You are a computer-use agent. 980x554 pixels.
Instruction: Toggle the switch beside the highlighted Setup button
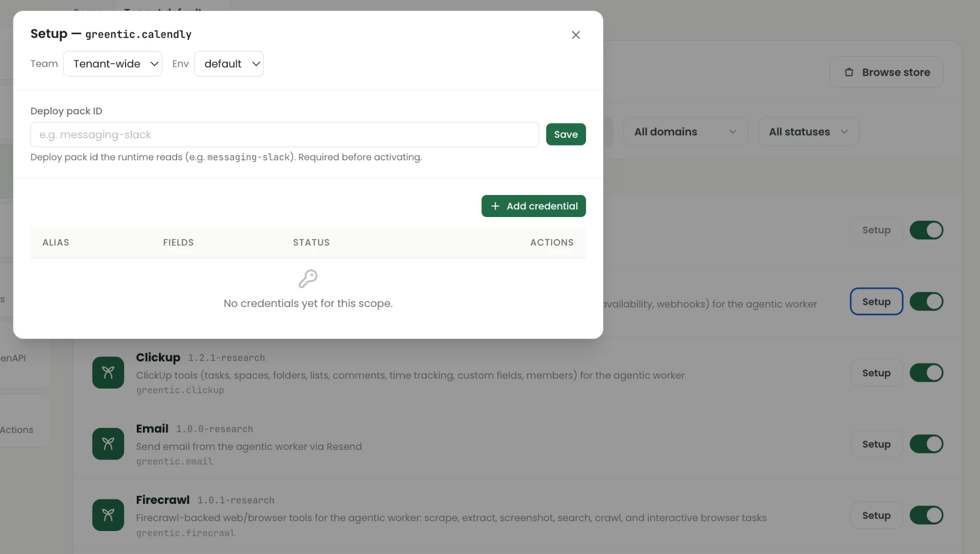(x=926, y=302)
